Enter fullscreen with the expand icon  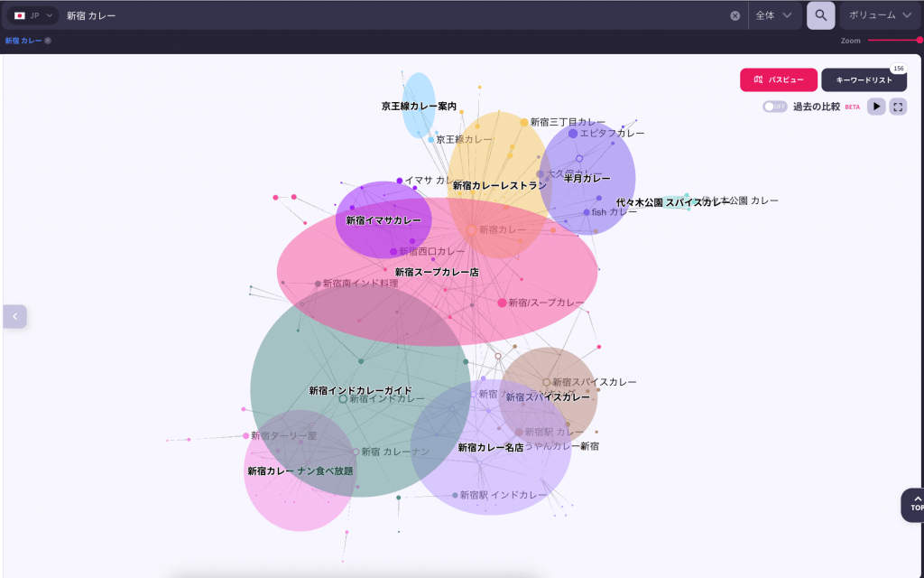(897, 107)
